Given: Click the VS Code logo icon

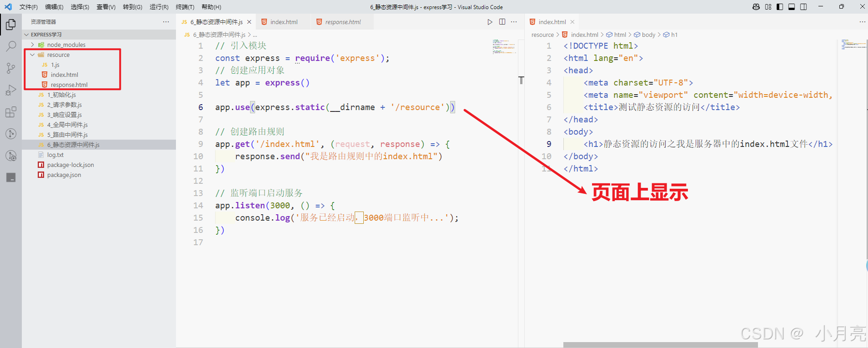Looking at the screenshot, I should 8,7.
